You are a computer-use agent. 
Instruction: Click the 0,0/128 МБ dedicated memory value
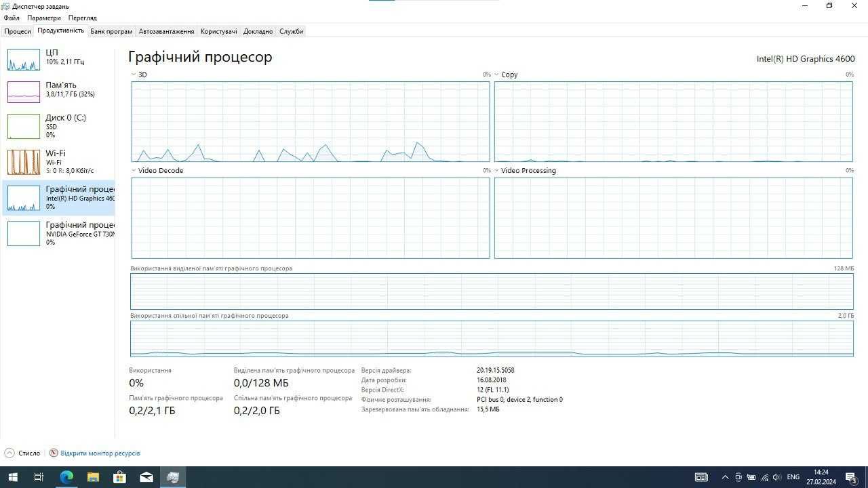(x=261, y=383)
